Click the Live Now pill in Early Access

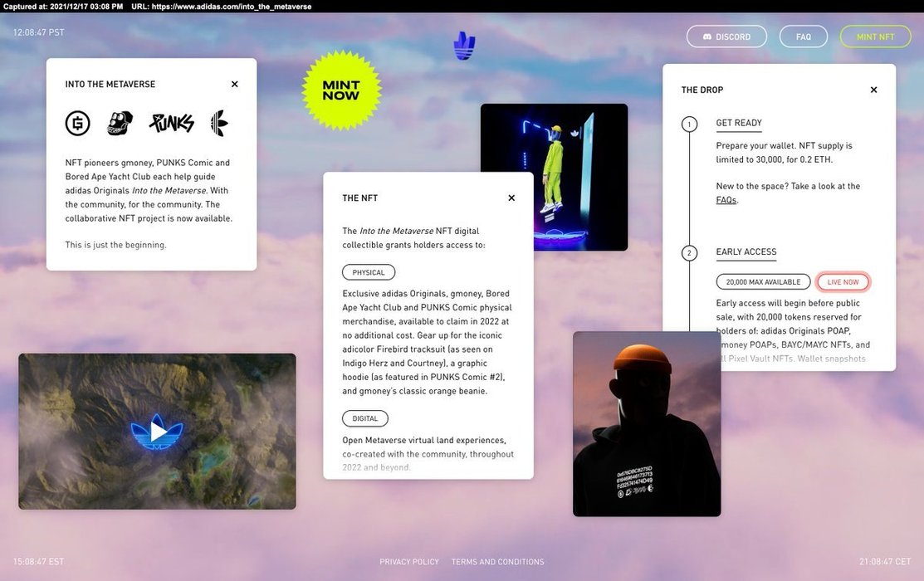pyautogui.click(x=843, y=282)
